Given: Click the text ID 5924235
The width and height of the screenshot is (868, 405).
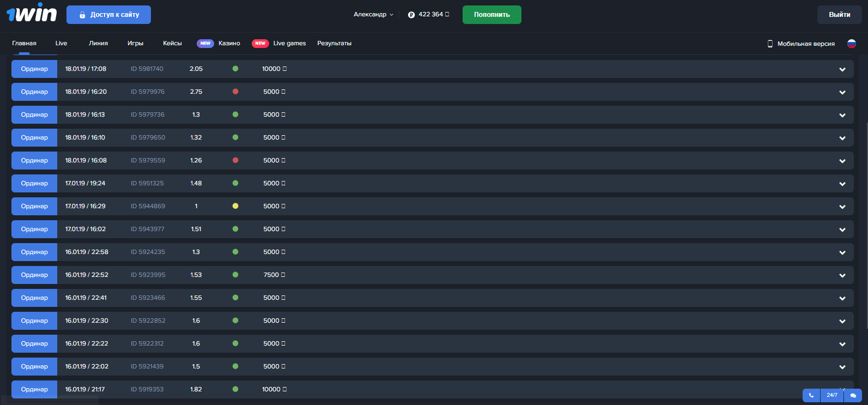Looking at the screenshot, I should (148, 252).
